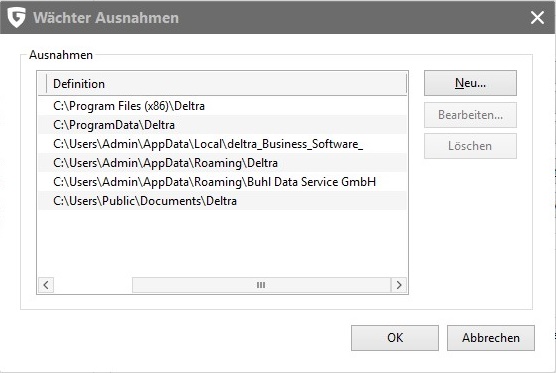
Task: Click the horizontal scrollbar thumb
Action: [x=261, y=285]
